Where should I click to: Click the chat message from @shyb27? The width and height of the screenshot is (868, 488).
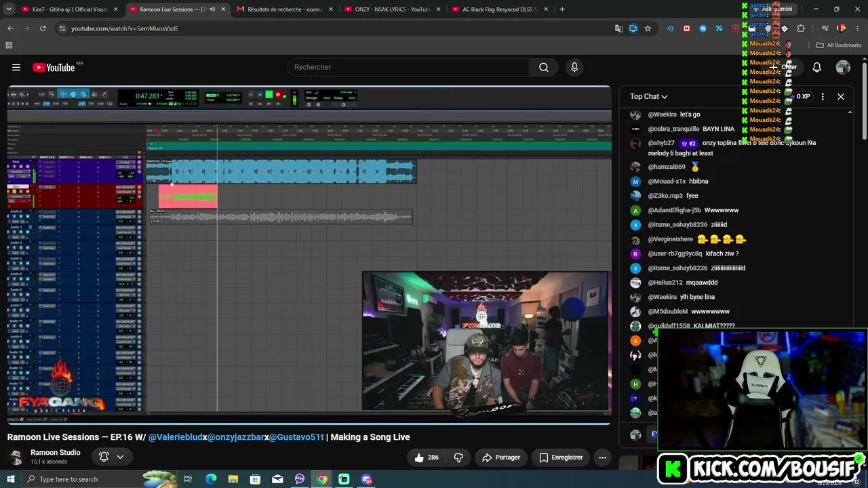[732, 148]
